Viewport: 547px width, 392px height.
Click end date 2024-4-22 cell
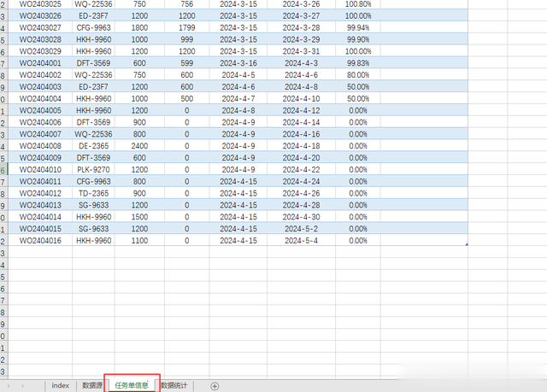point(301,170)
